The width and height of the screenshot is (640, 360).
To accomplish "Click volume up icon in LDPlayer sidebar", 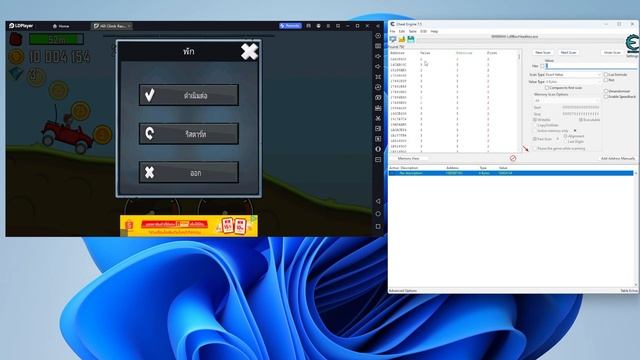I will tap(378, 56).
